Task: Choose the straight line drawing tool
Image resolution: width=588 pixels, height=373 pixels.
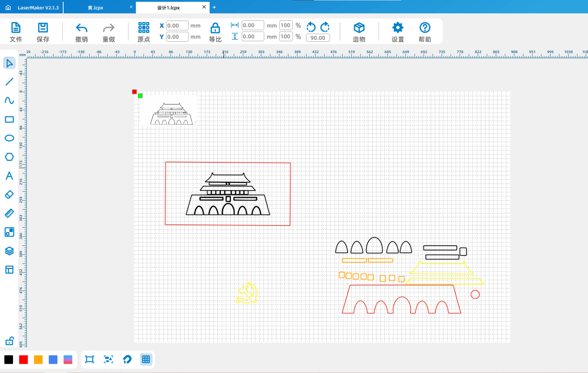Action: pyautogui.click(x=9, y=82)
